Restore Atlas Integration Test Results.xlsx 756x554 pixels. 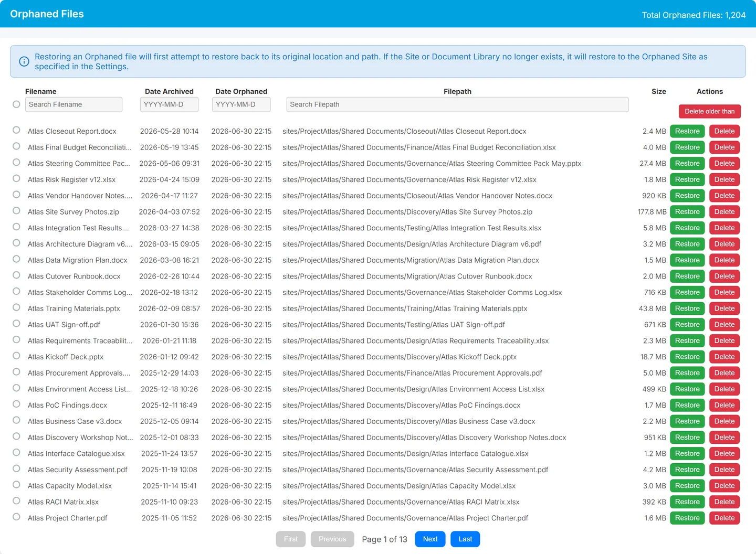[687, 228]
